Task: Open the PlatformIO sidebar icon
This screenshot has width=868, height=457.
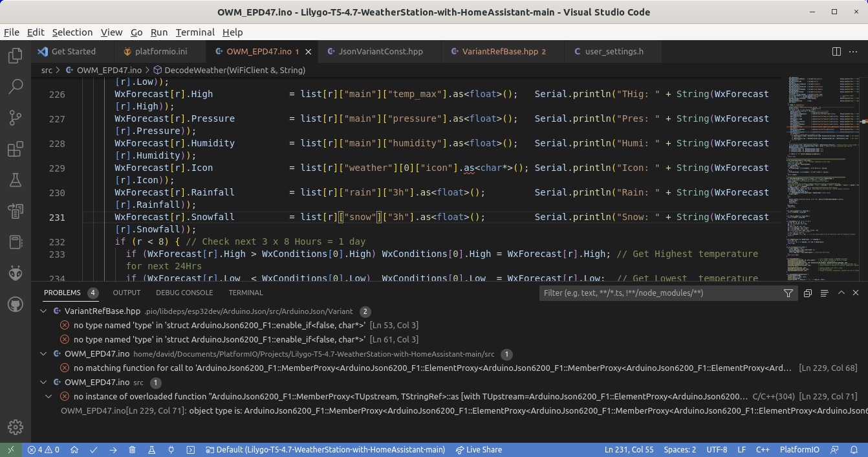Action: click(15, 273)
